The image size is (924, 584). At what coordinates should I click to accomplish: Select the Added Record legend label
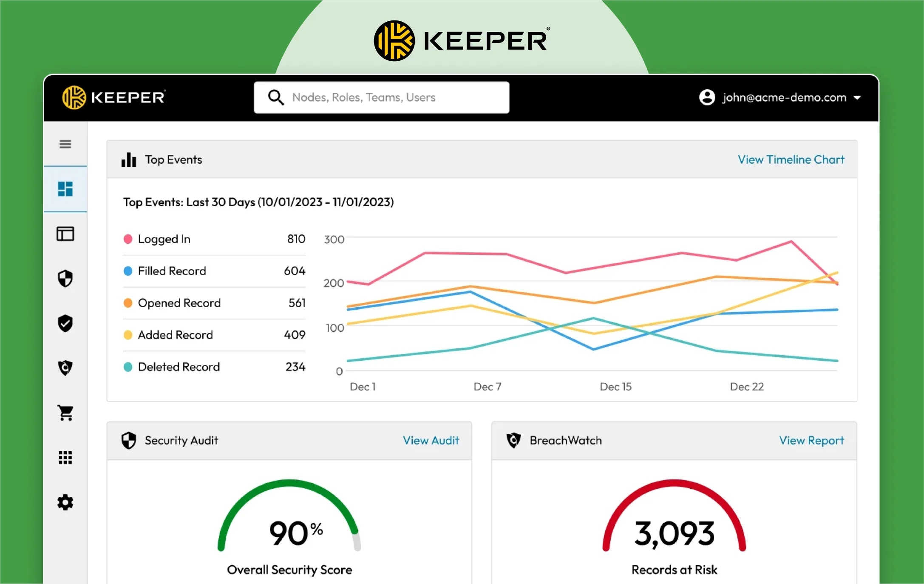(175, 335)
